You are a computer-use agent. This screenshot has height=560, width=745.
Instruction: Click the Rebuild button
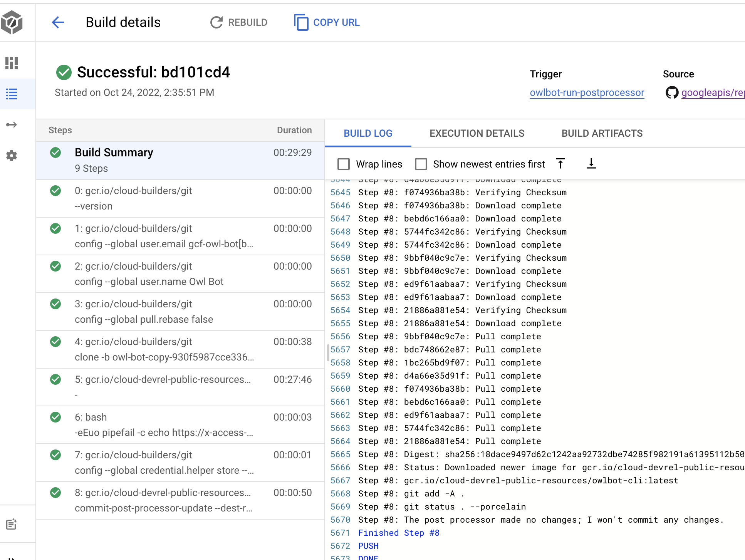click(239, 22)
